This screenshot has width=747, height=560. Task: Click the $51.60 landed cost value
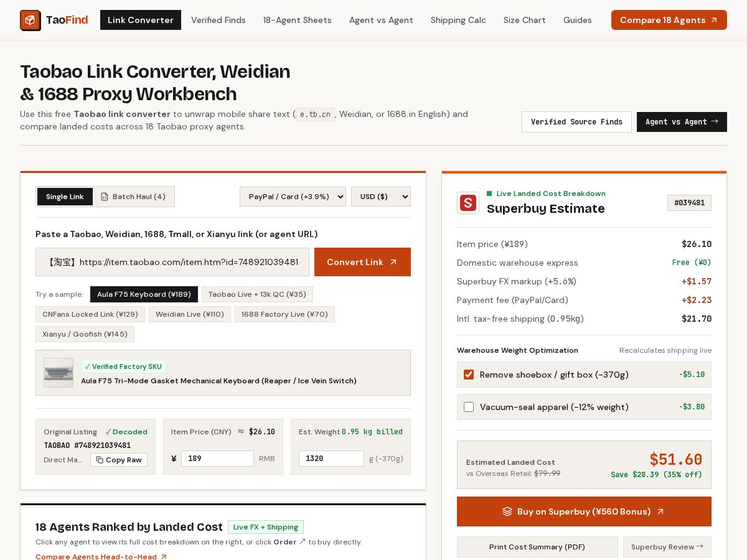pos(675,459)
